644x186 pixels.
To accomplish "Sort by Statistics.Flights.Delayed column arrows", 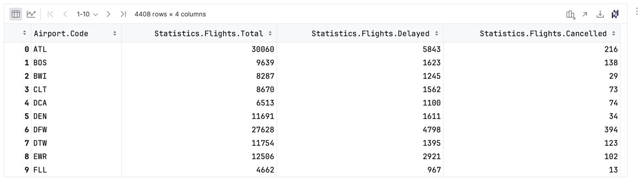I will pyautogui.click(x=436, y=33).
